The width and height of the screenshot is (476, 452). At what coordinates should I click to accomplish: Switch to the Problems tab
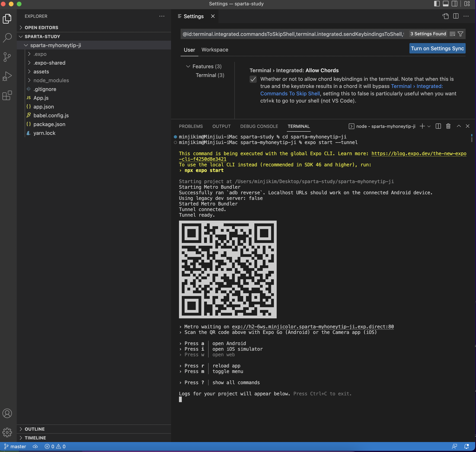(191, 126)
